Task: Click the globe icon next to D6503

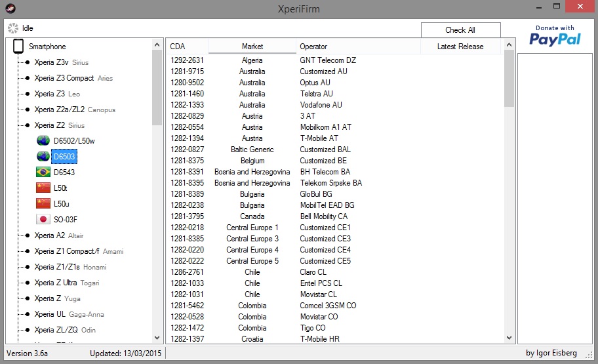Action: 43,157
